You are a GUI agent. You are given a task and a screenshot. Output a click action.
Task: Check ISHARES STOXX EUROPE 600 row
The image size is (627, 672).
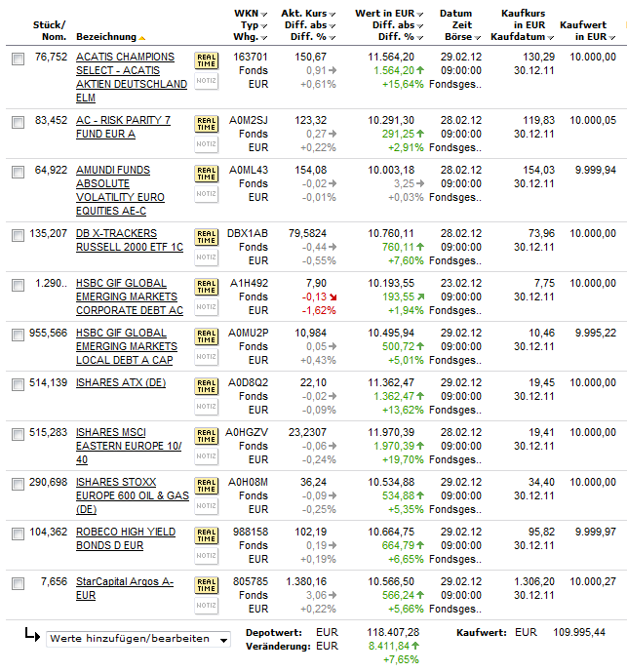18,484
